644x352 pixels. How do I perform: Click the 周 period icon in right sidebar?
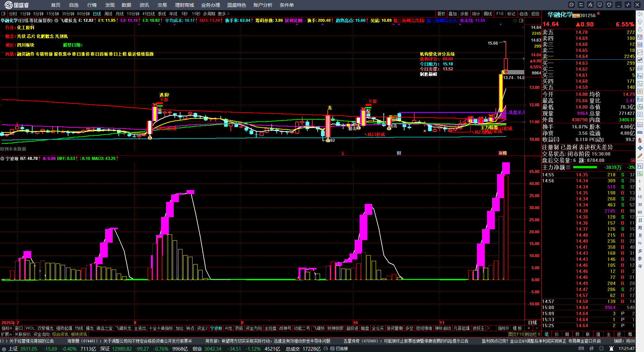click(x=640, y=228)
